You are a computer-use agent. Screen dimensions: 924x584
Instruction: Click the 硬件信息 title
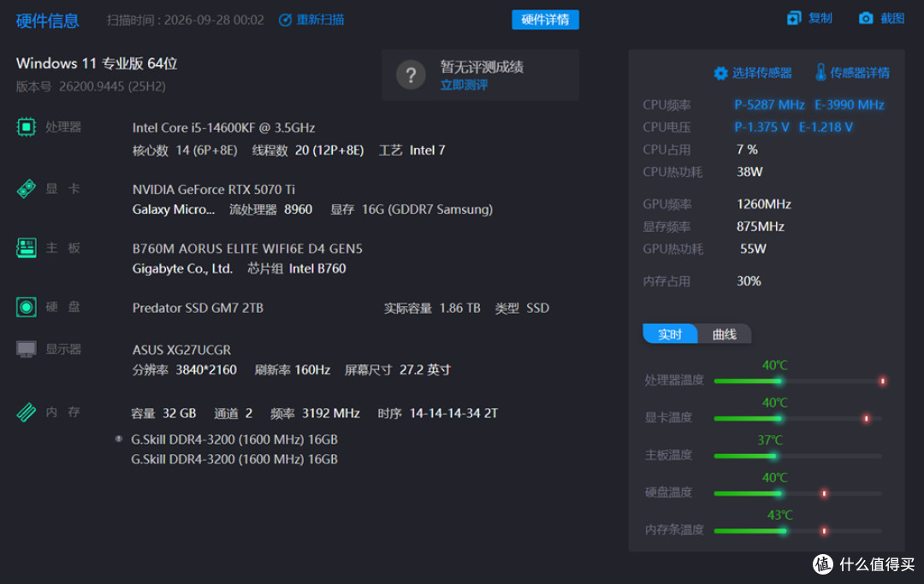pos(47,21)
